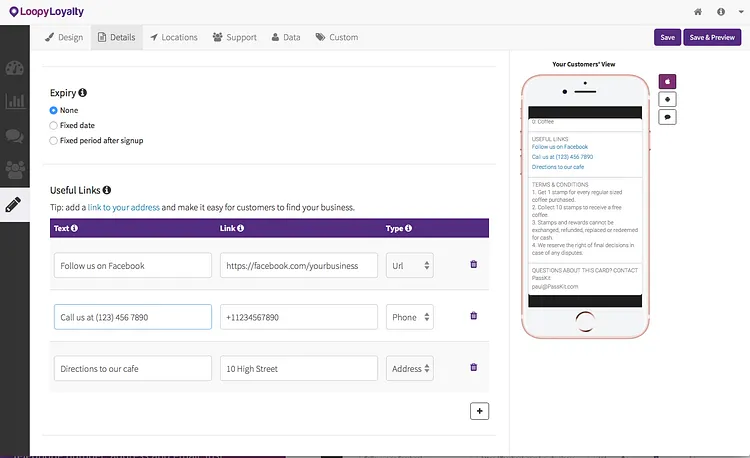Screen dimensions: 750x458
Task: Click Call us link in phone preview
Action: (x=562, y=157)
